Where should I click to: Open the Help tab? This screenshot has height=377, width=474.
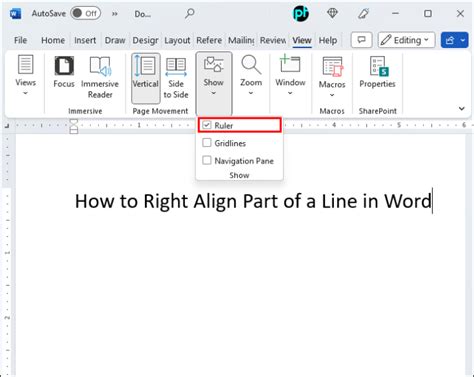(328, 40)
